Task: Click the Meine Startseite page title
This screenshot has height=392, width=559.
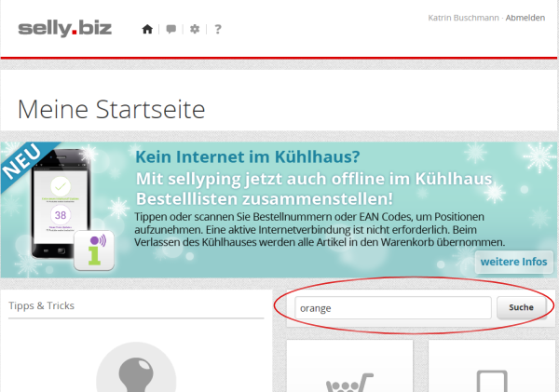Action: coord(111,109)
